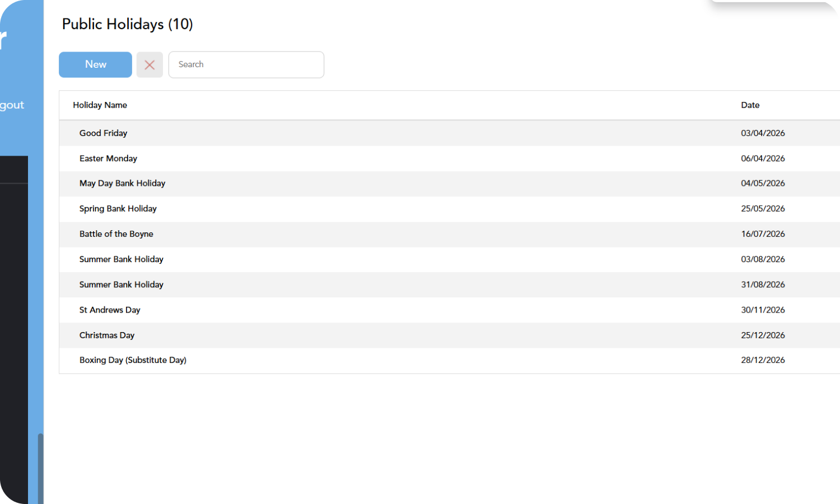Click the Public Holidays (10) heading
This screenshot has height=504, width=840.
point(127,24)
